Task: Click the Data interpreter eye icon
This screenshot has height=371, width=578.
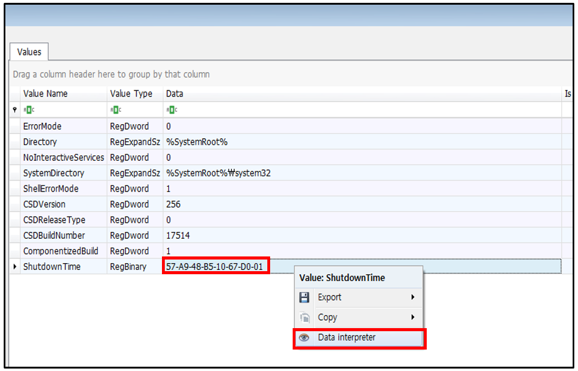Action: coord(304,337)
